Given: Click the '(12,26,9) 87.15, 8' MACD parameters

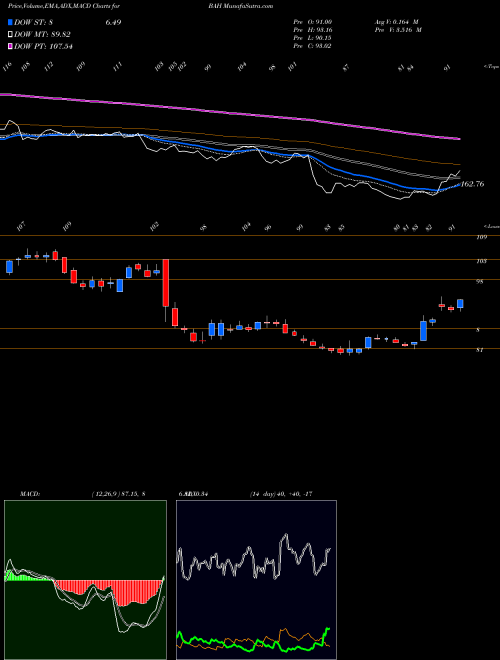Looking at the screenshot, I should click(118, 494).
